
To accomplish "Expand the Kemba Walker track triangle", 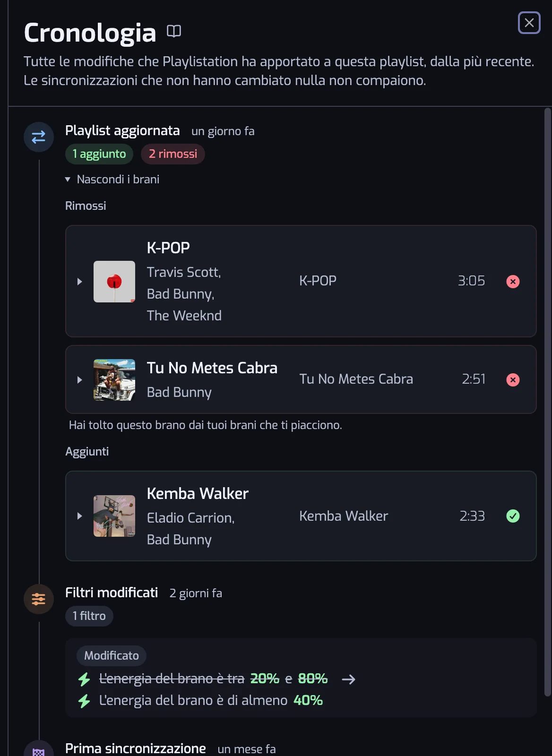I will point(79,516).
